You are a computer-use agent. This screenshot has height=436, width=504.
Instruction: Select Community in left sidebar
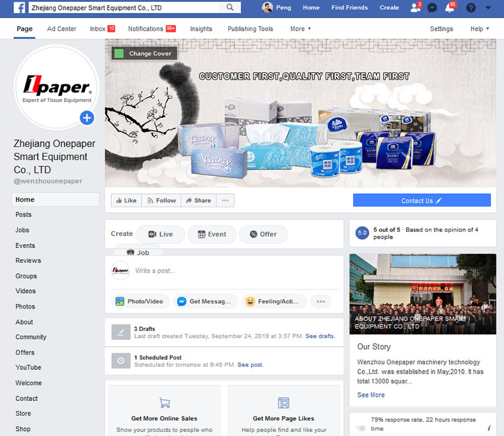click(x=31, y=337)
